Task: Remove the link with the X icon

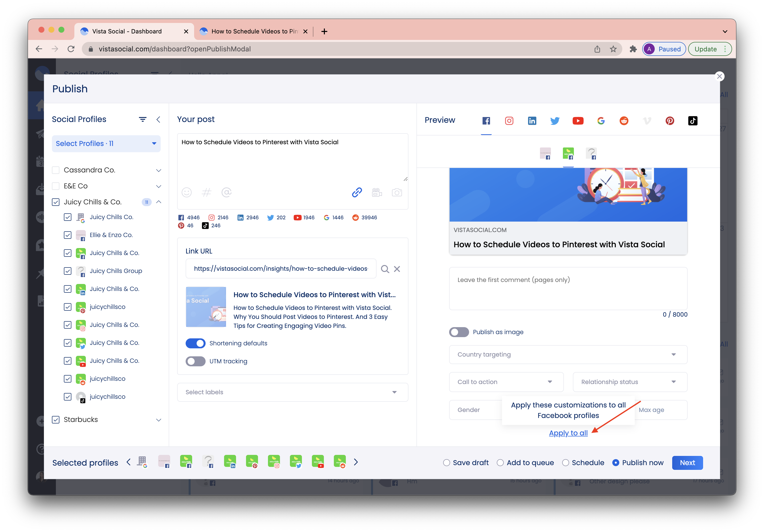Action: point(397,269)
